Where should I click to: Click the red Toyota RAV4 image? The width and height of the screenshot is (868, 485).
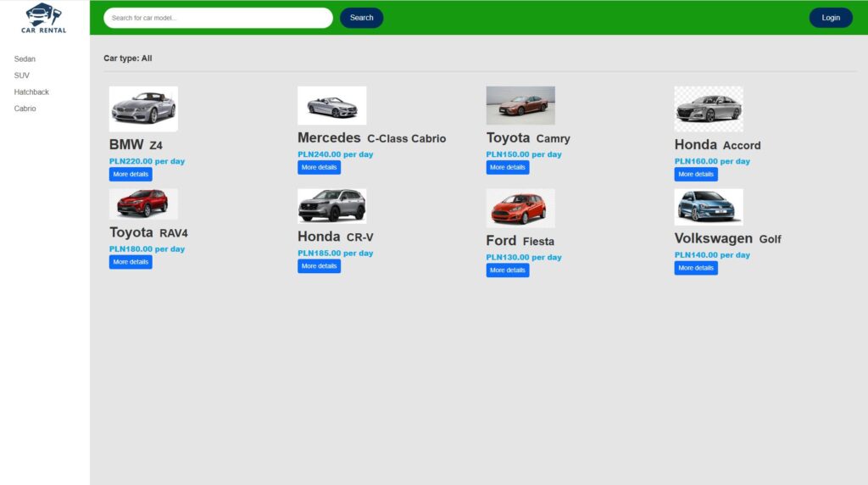coord(143,203)
